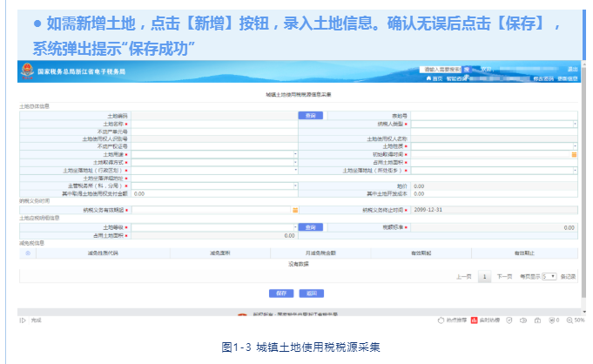
Task: Click 退出 to log out
Action: 573,70
